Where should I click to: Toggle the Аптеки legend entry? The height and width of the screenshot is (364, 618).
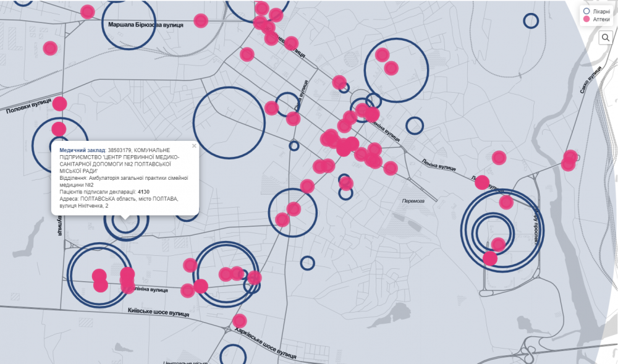(x=596, y=20)
